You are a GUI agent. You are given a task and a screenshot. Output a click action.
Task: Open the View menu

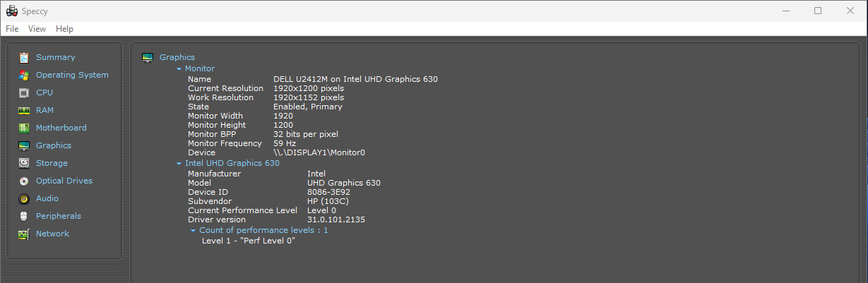click(x=37, y=29)
